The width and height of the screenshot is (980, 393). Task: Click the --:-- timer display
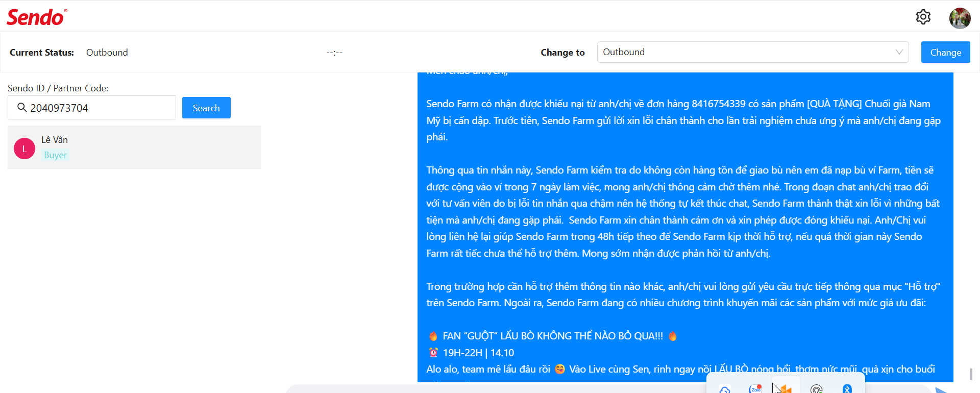(x=334, y=53)
